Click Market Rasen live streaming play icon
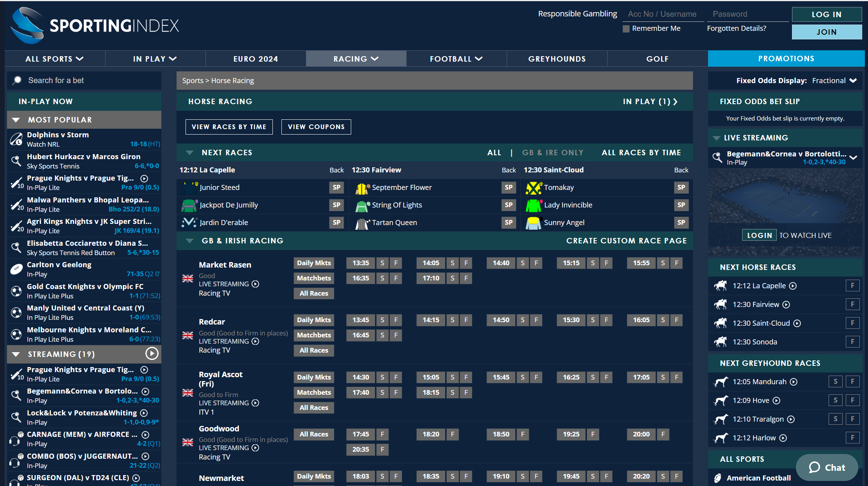The width and height of the screenshot is (868, 486). click(x=255, y=284)
